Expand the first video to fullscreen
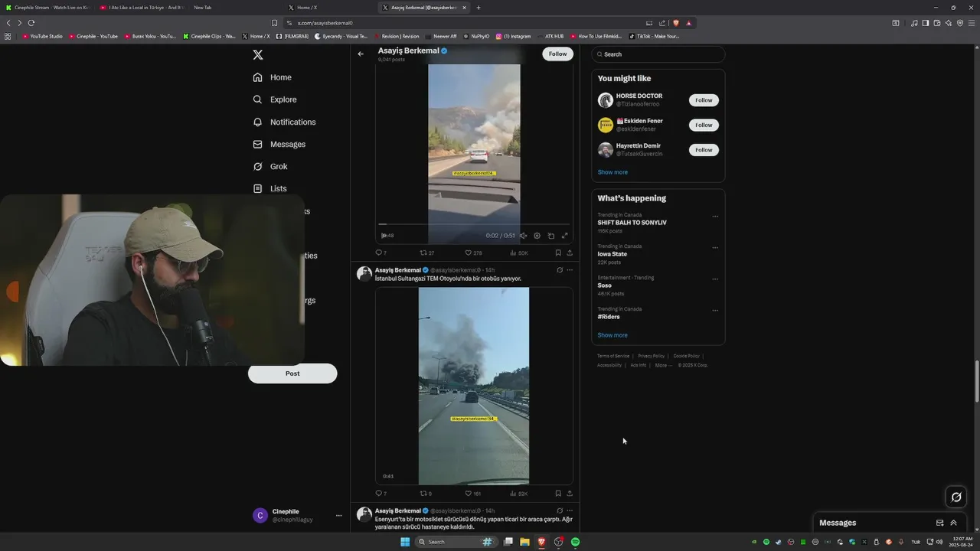 pyautogui.click(x=565, y=236)
